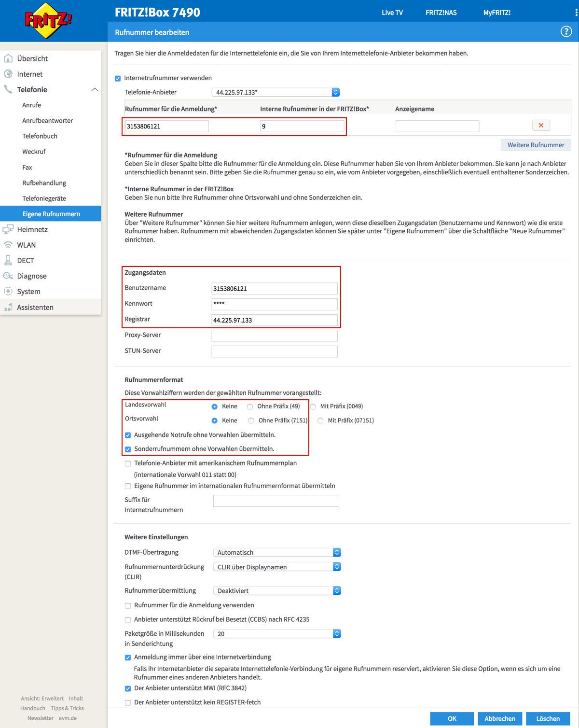
Task: Select Ortsvorwahl Ohne Präfix (7151)
Action: (251, 420)
